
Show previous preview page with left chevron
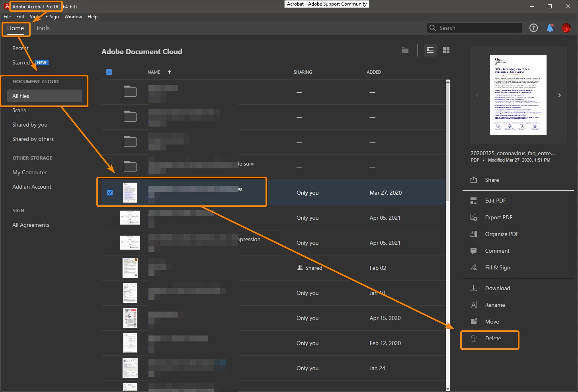(x=477, y=95)
